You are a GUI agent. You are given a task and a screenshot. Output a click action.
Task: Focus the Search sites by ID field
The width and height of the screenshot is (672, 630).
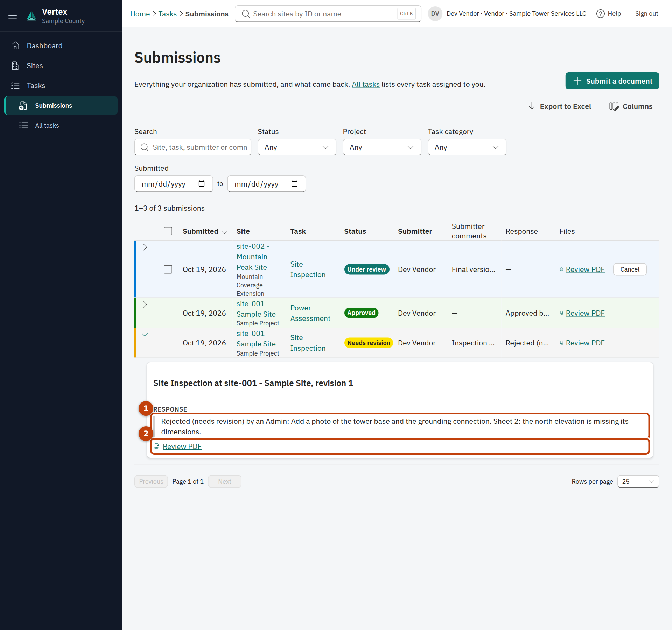click(328, 14)
